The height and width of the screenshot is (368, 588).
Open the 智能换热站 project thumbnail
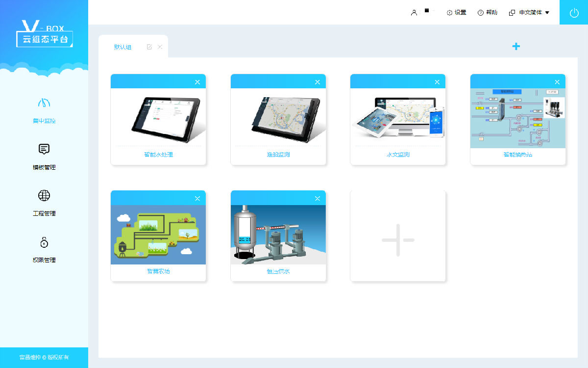pyautogui.click(x=517, y=118)
